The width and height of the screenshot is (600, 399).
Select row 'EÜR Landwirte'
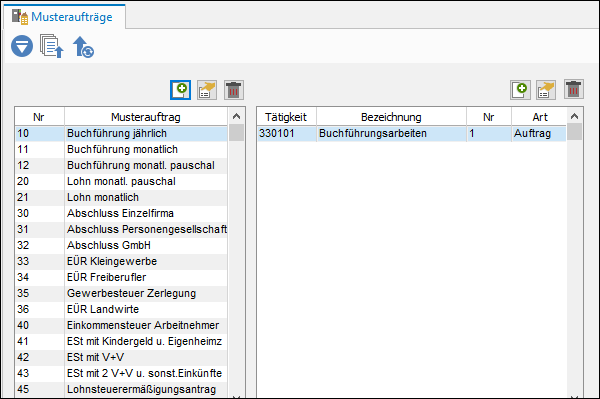tap(121, 309)
